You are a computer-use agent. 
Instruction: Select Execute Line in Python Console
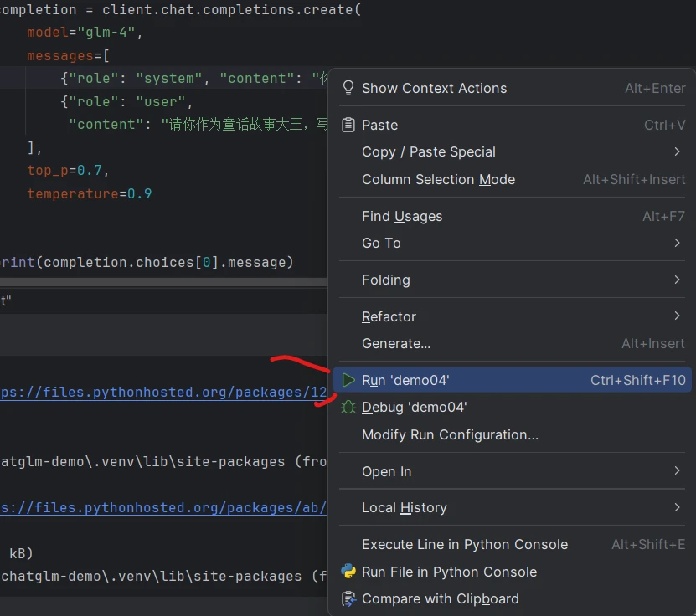point(465,544)
